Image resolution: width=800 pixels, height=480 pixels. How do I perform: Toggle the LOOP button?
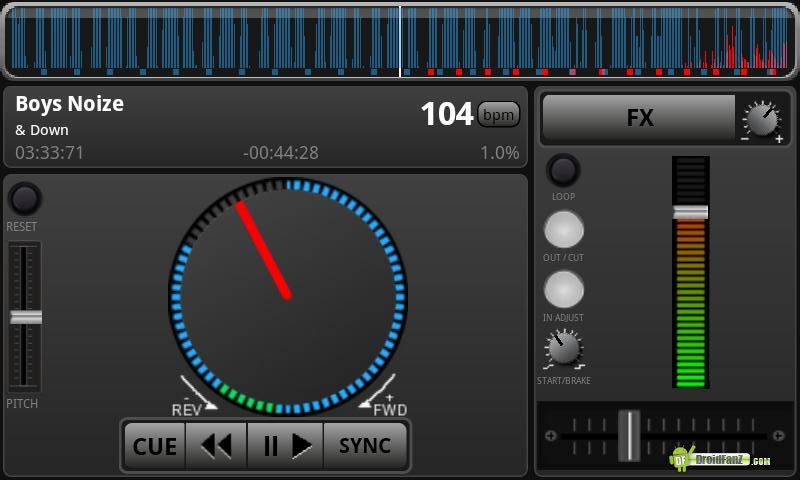(563, 170)
